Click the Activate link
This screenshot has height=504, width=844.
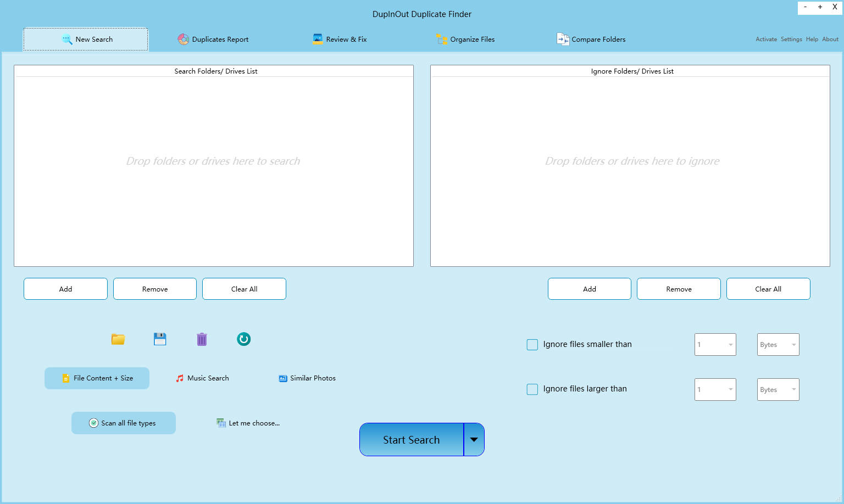(766, 40)
